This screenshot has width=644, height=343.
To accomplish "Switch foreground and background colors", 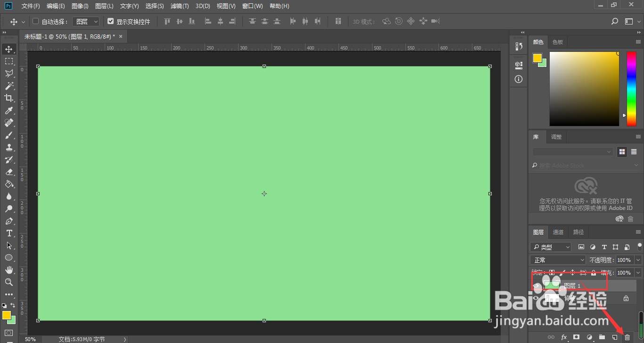I will [13, 305].
